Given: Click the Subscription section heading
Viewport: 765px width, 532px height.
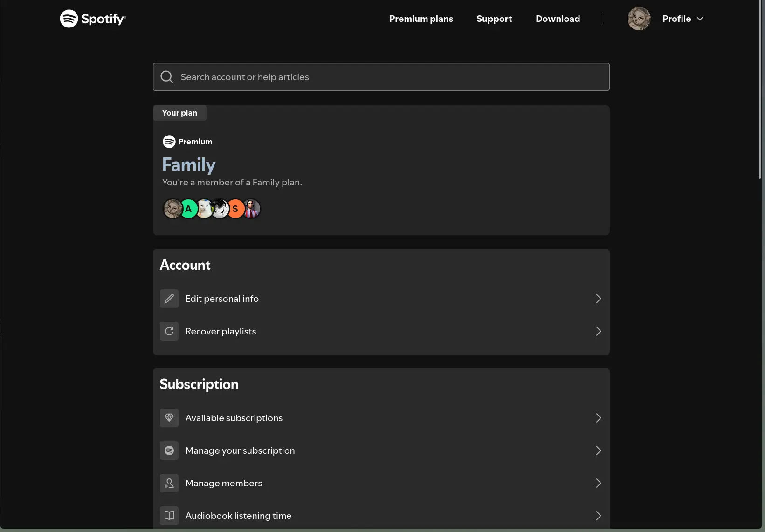Looking at the screenshot, I should [x=199, y=384].
